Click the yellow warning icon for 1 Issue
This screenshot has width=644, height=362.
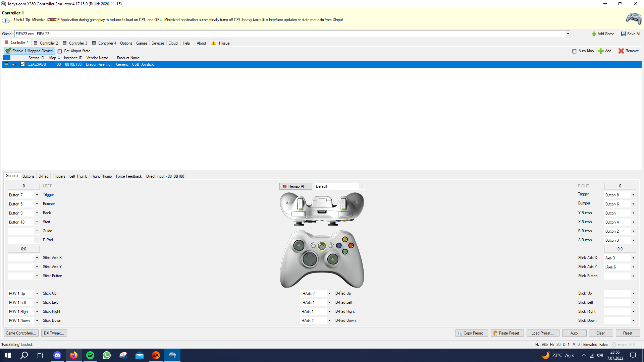click(214, 43)
